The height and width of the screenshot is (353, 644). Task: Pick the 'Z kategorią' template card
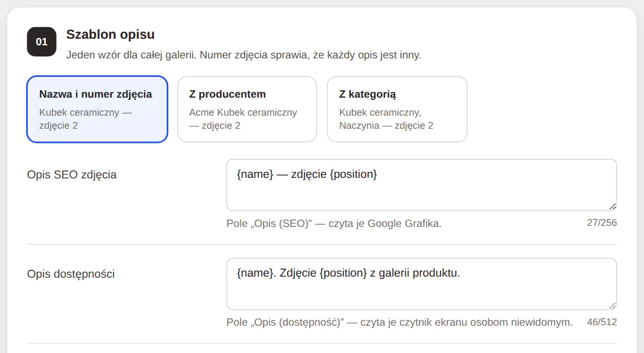[397, 110]
